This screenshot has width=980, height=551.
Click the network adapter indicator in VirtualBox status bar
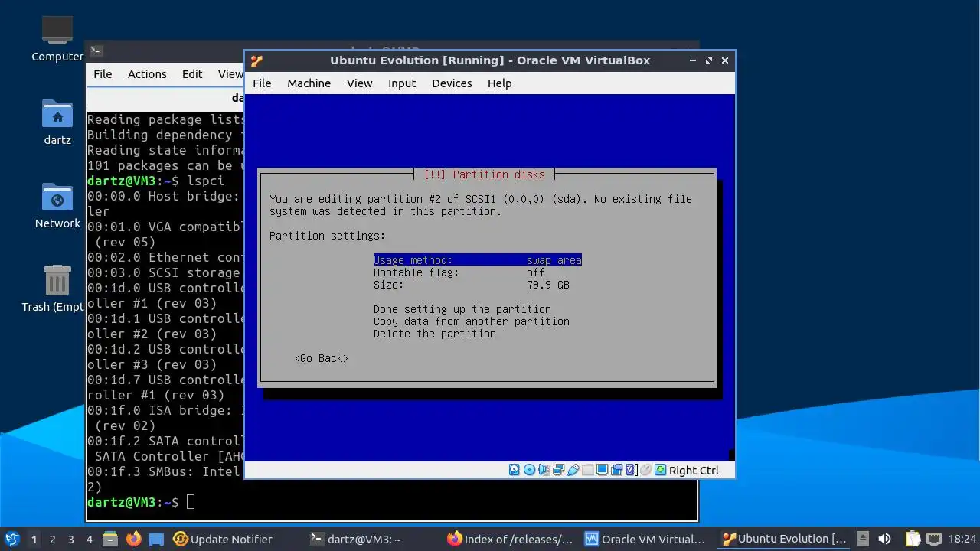coord(558,470)
